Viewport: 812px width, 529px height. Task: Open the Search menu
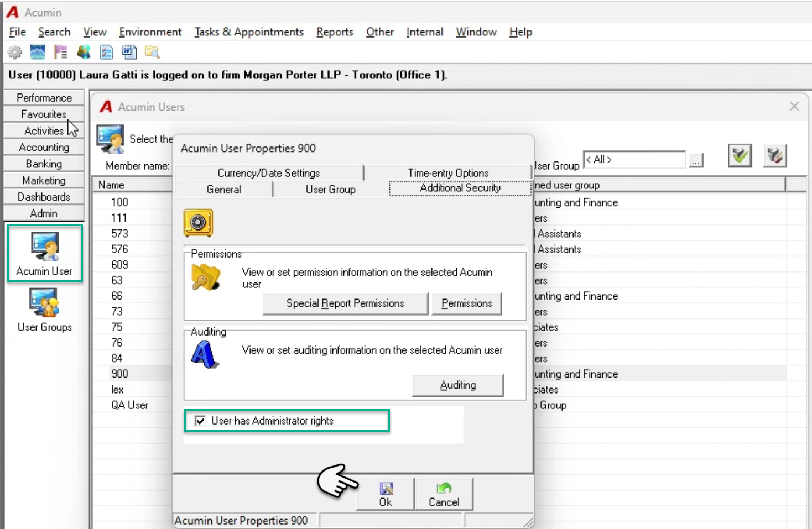pos(54,32)
